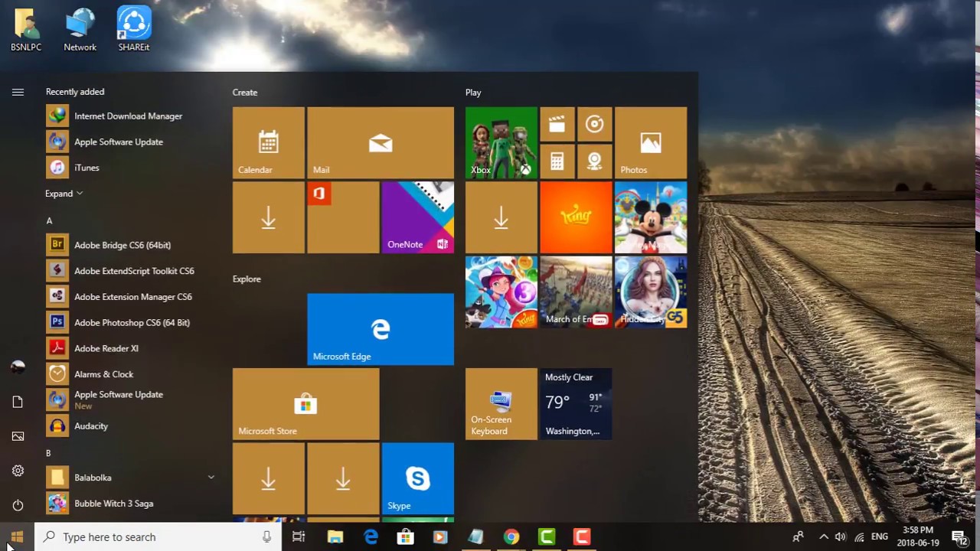Launch Microsoft Edge from the Explore tiles
This screenshot has width=980, height=551.
(380, 329)
